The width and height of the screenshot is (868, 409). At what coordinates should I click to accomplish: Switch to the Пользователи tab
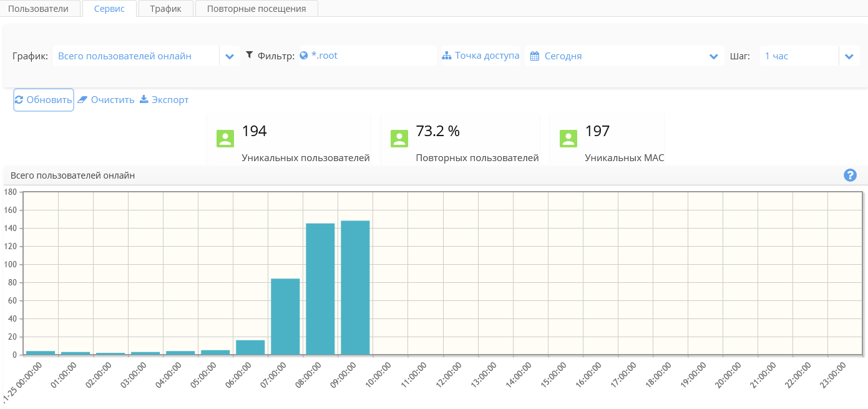coord(38,9)
